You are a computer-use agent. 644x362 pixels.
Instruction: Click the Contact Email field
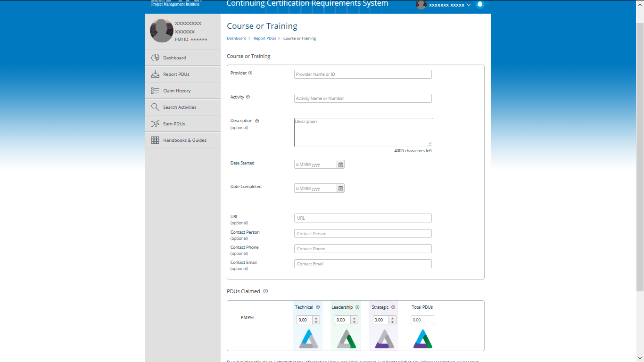click(x=363, y=263)
